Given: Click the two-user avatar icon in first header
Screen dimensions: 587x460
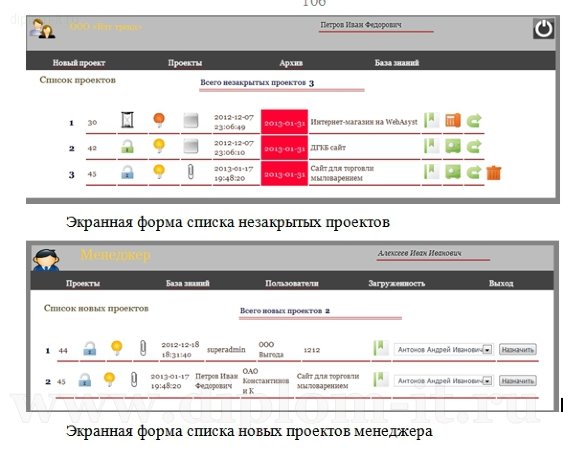Looking at the screenshot, I should [x=42, y=29].
